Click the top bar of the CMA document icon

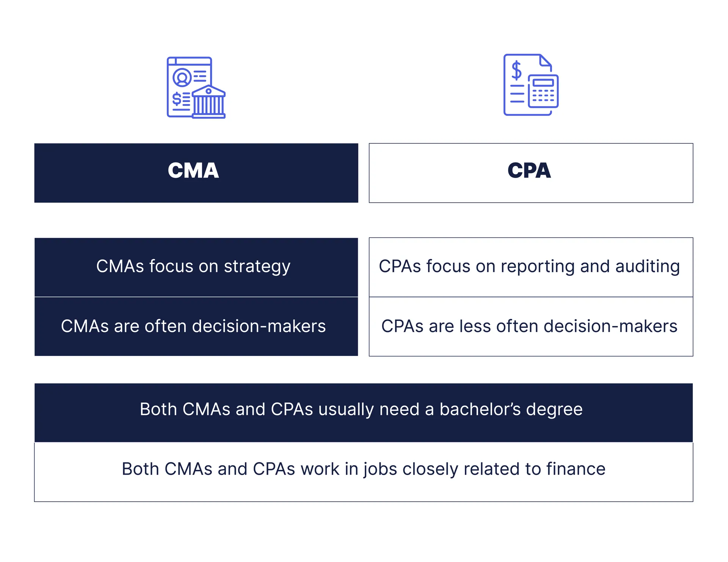(x=190, y=61)
